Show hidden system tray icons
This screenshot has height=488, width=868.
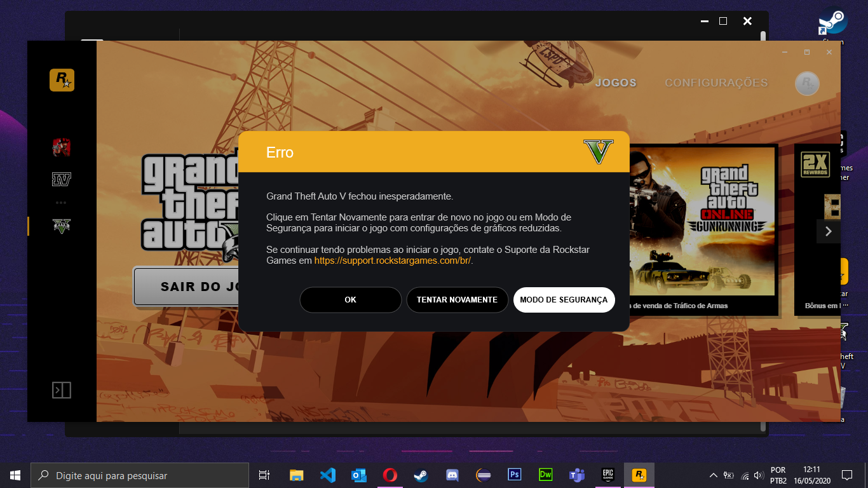click(x=713, y=475)
